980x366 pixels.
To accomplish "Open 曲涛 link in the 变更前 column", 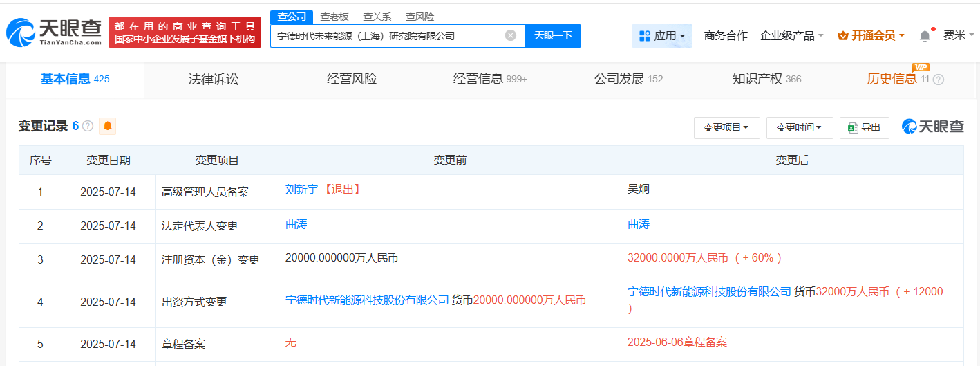I will click(x=296, y=224).
